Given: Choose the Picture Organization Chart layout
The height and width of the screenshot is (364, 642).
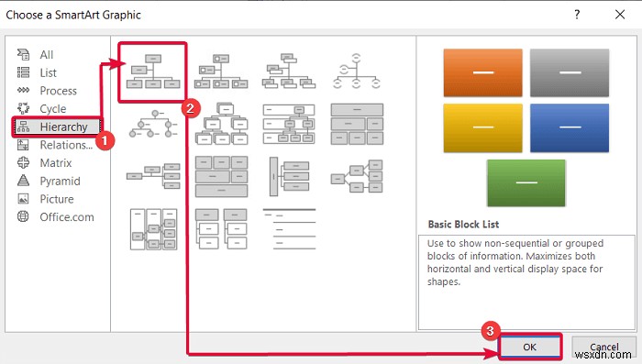Looking at the screenshot, I should 221,72.
